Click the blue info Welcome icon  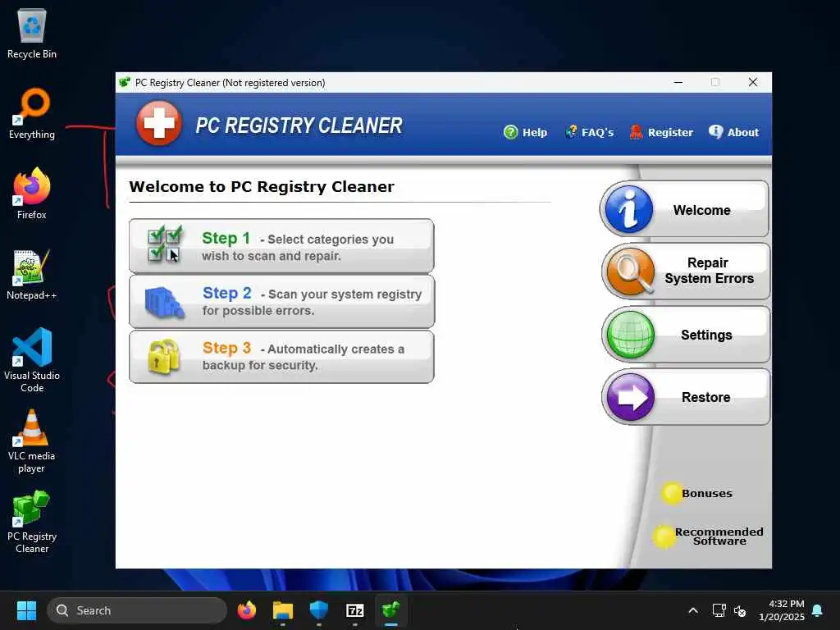(629, 209)
